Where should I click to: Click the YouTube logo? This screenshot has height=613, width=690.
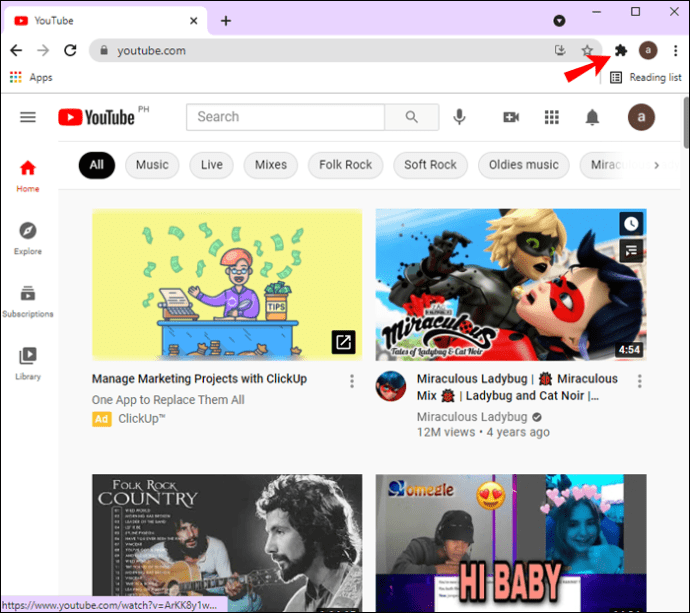click(96, 117)
